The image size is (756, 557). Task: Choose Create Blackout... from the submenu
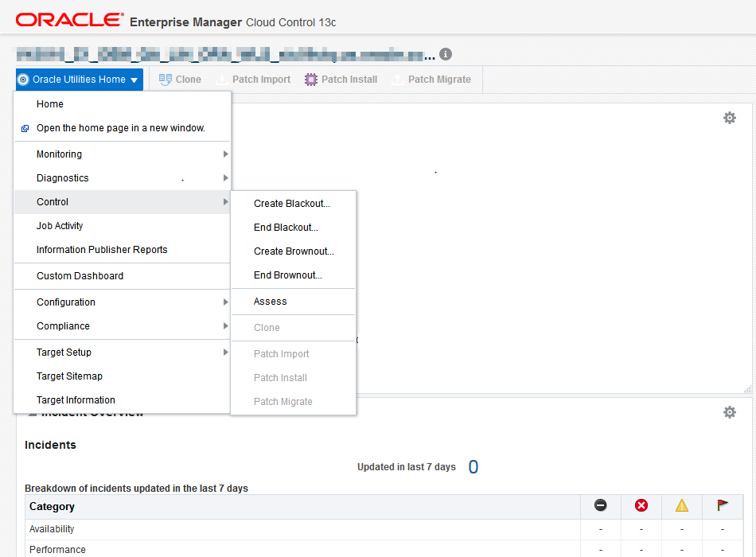coord(293,204)
